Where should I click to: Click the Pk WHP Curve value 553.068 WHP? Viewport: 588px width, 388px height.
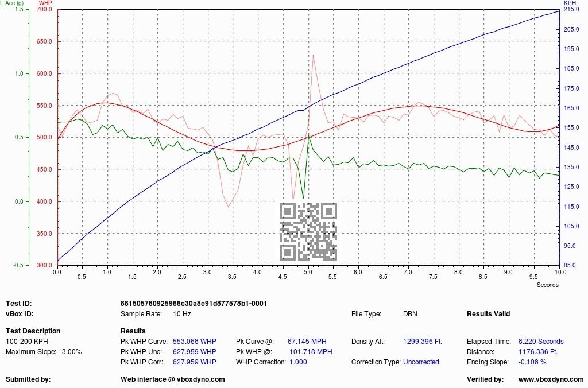pyautogui.click(x=194, y=341)
